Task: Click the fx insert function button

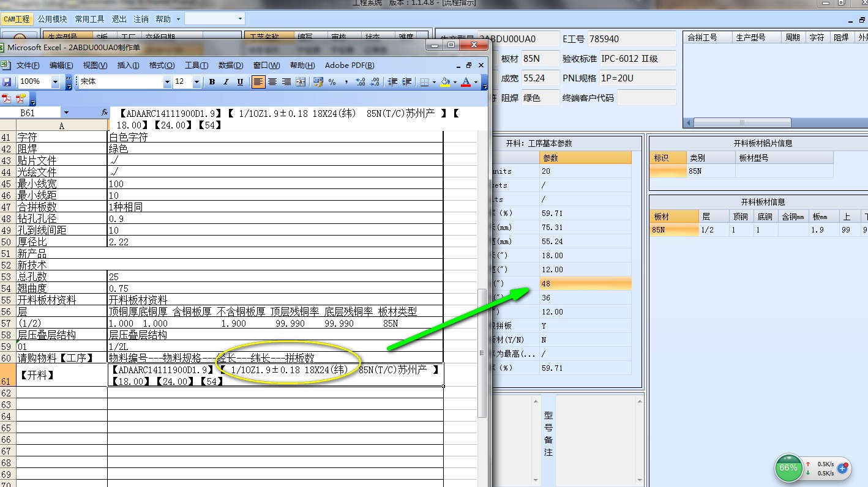Action: (x=105, y=113)
